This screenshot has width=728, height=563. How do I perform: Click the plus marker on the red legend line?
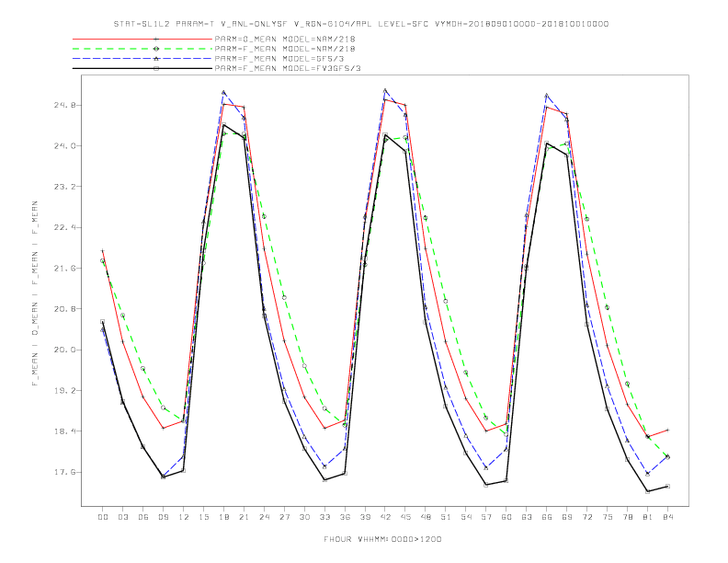(156, 39)
